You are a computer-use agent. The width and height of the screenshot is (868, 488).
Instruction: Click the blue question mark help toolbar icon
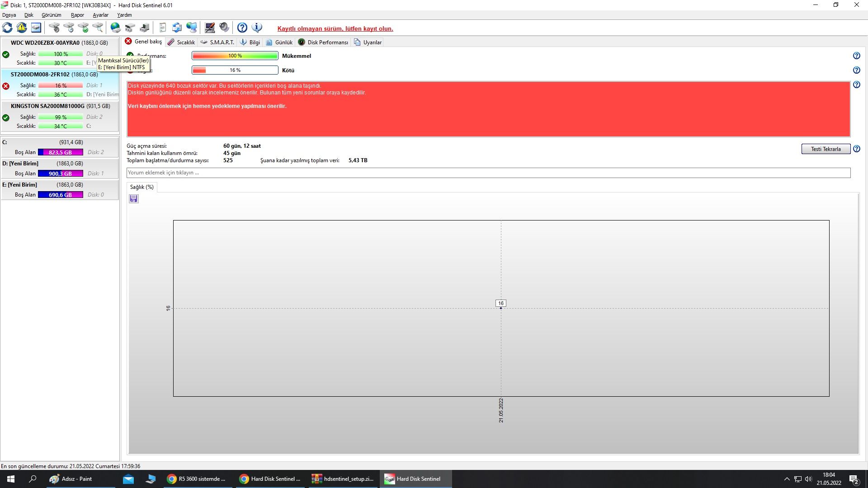(242, 28)
